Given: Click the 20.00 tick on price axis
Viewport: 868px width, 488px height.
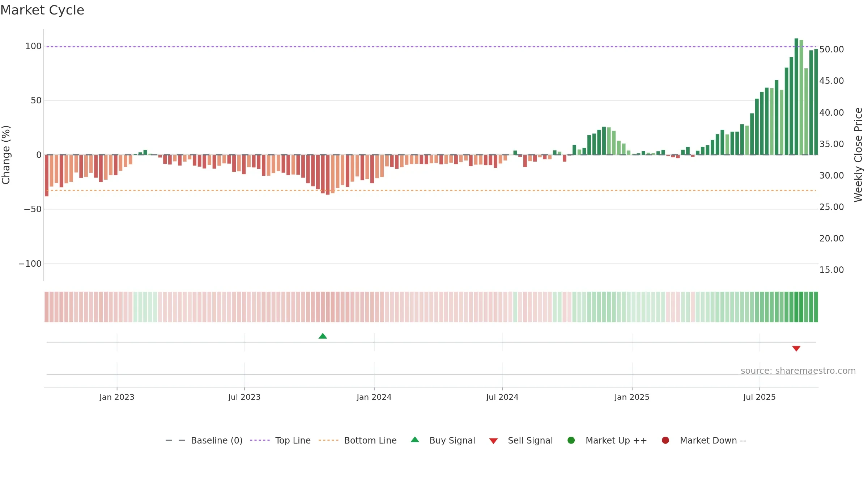Looking at the screenshot, I should [831, 239].
